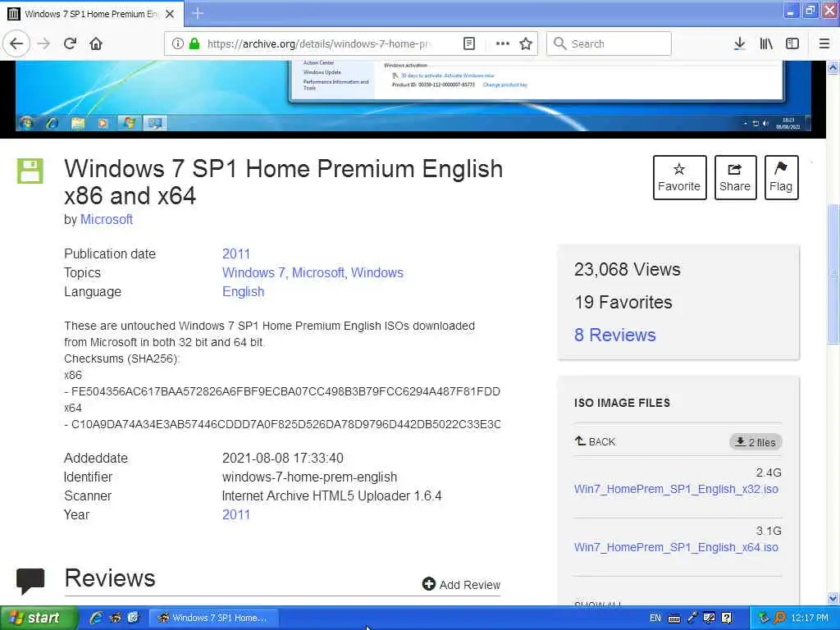Show site information icon in address bar
840x630 pixels.
coord(178,44)
